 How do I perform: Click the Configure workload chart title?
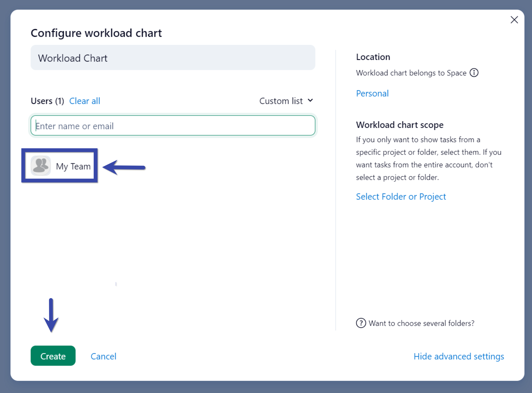point(96,33)
